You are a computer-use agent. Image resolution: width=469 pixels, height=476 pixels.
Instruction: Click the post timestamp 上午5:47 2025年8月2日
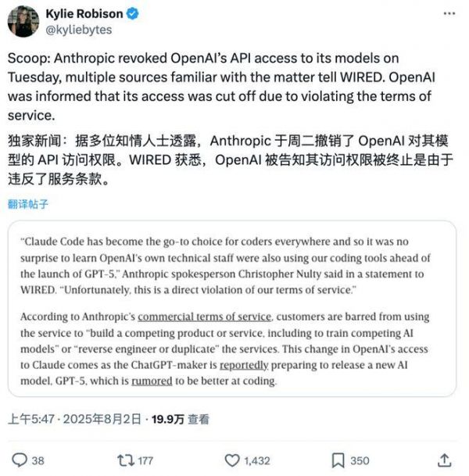74,419
